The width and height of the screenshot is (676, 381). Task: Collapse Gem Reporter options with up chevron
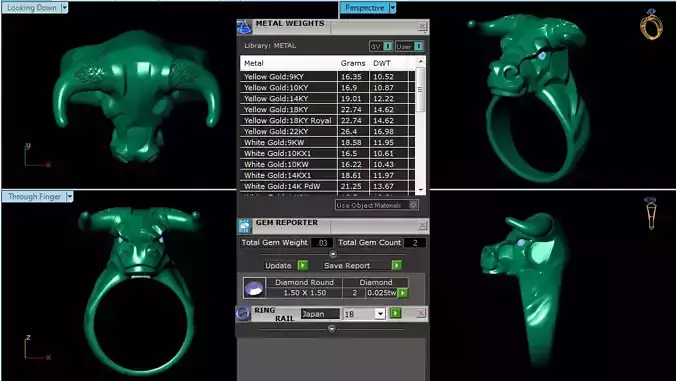pyautogui.click(x=332, y=254)
